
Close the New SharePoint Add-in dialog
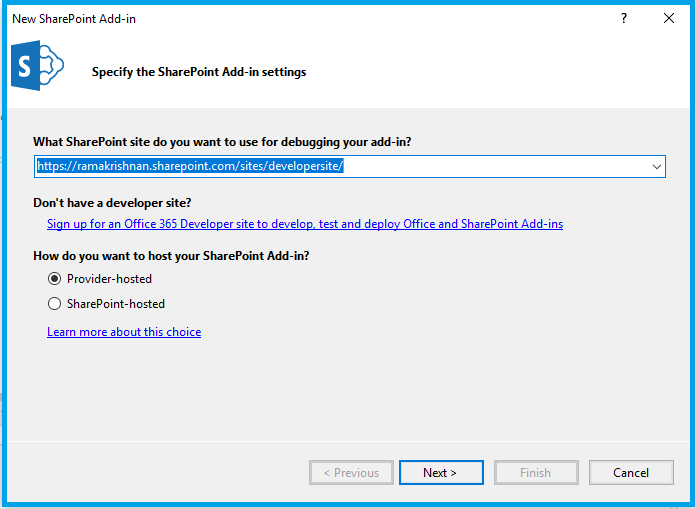pos(669,18)
